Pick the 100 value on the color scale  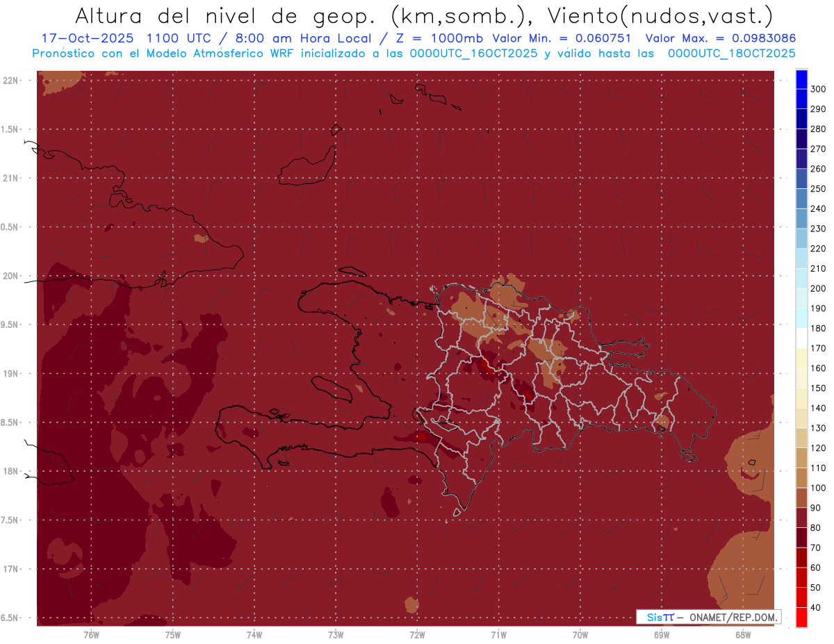(817, 488)
